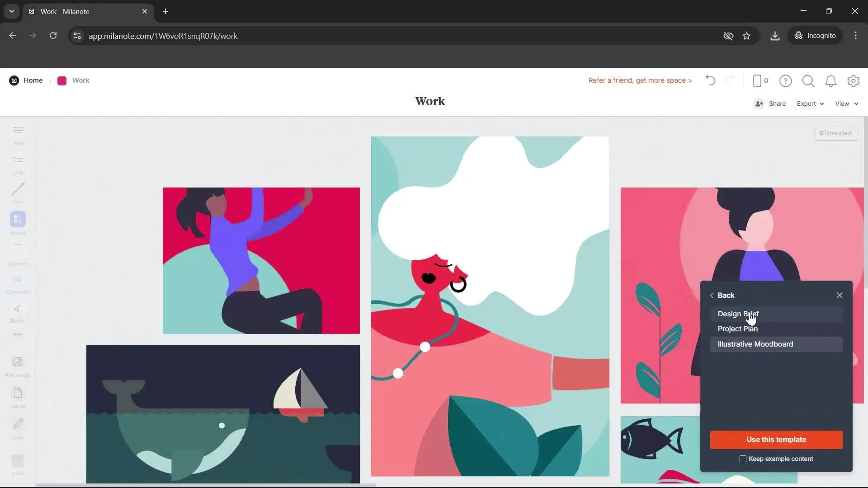Select the Illustrative Moodboard template
Image resolution: width=868 pixels, height=488 pixels.
[x=755, y=344]
